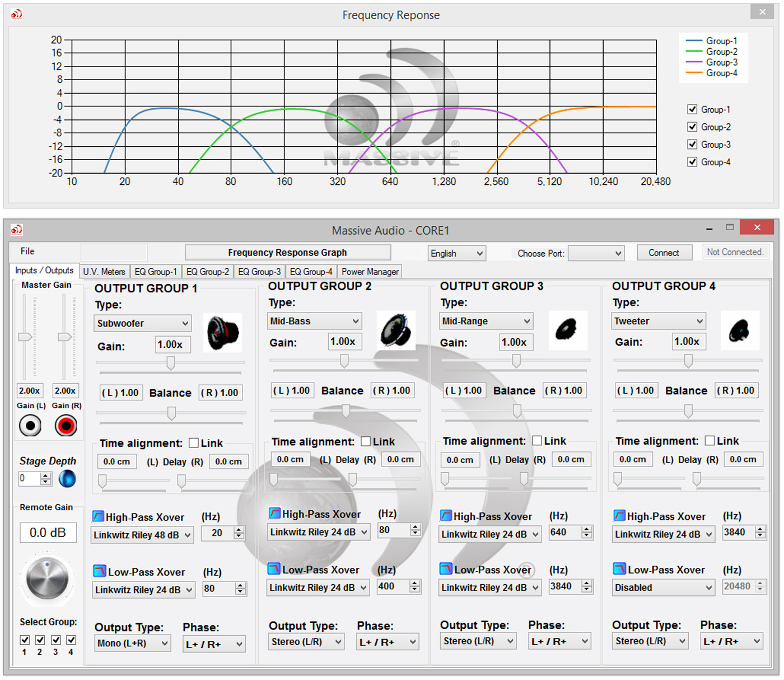The height and width of the screenshot is (680, 784).
Task: Open the Subwoofer type dropdown in Output Group 1
Action: [x=143, y=323]
